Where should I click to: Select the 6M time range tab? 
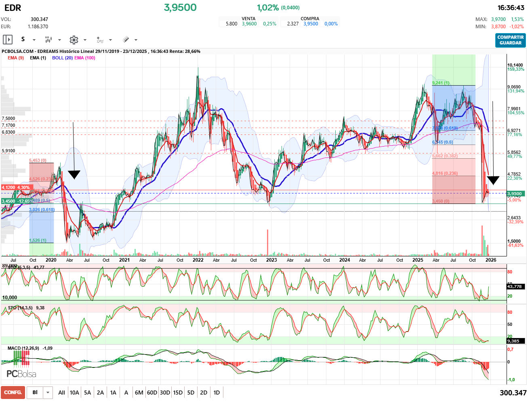139,393
